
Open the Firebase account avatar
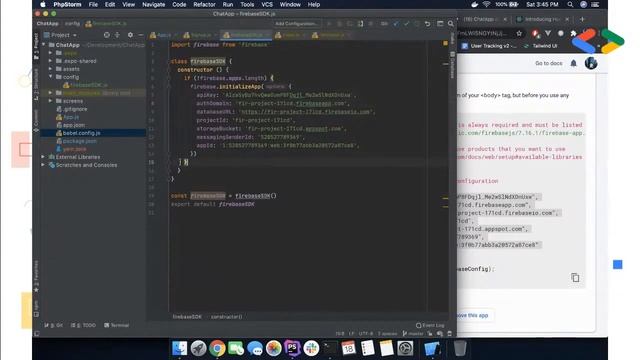[x=591, y=63]
